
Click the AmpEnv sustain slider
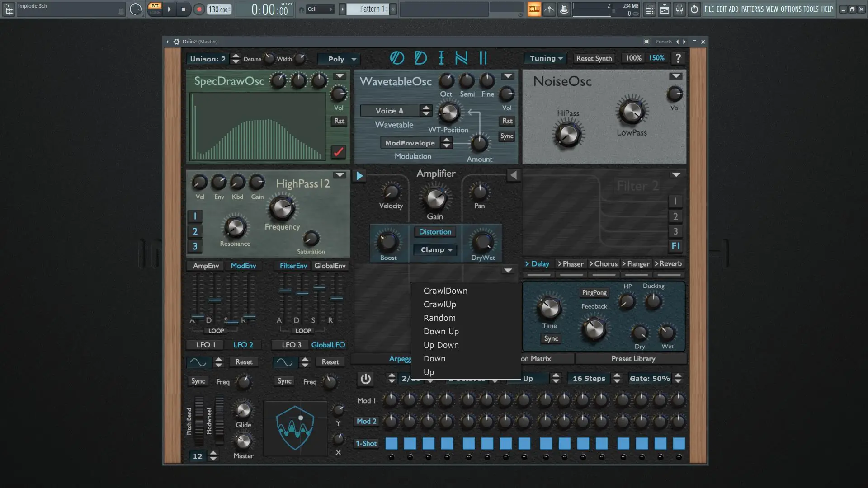click(231, 321)
